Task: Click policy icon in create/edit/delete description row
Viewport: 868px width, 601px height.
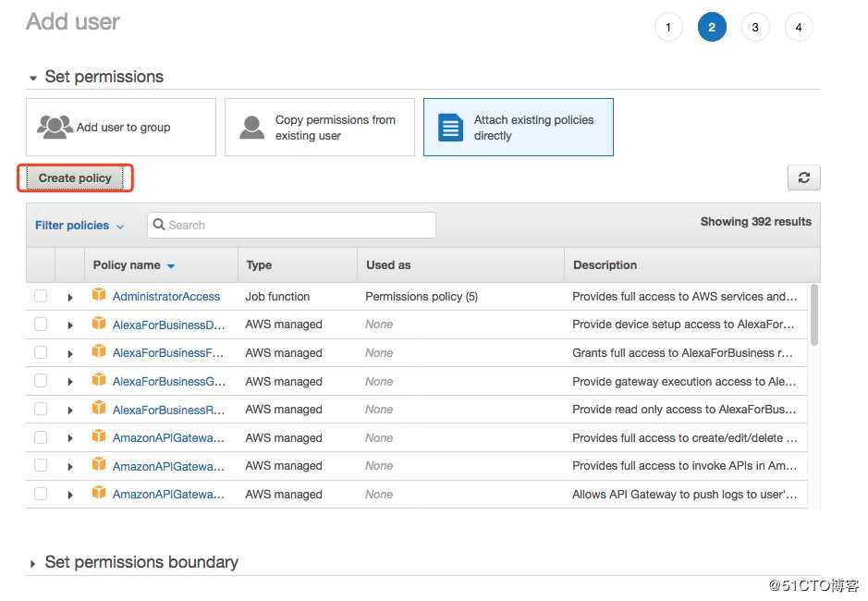Action: coord(99,435)
